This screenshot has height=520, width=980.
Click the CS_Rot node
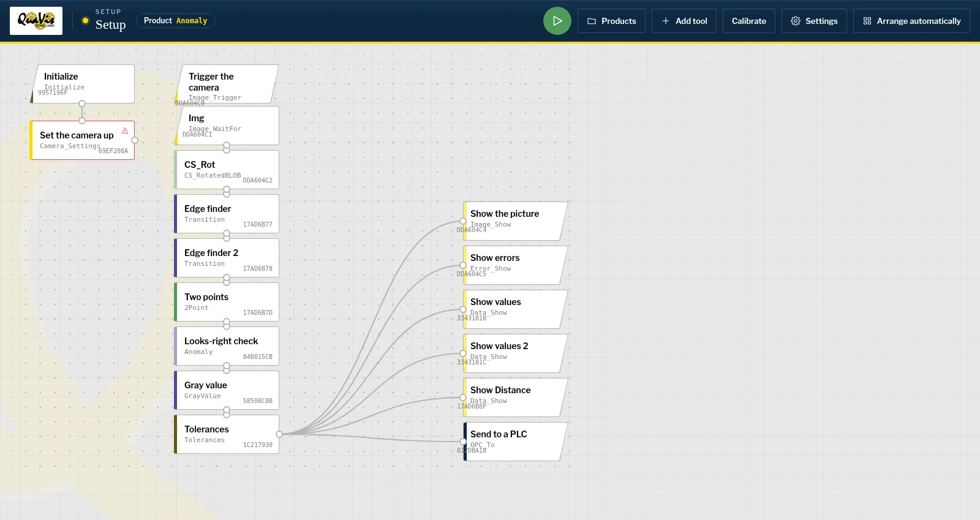pyautogui.click(x=227, y=170)
